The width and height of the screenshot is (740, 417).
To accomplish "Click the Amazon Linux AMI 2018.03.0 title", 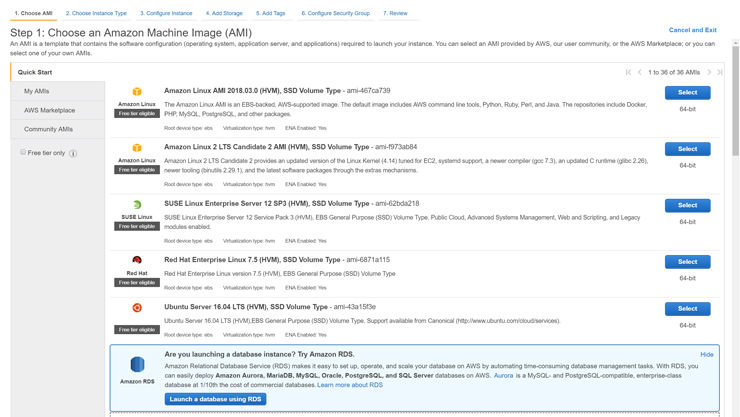I will coord(277,91).
